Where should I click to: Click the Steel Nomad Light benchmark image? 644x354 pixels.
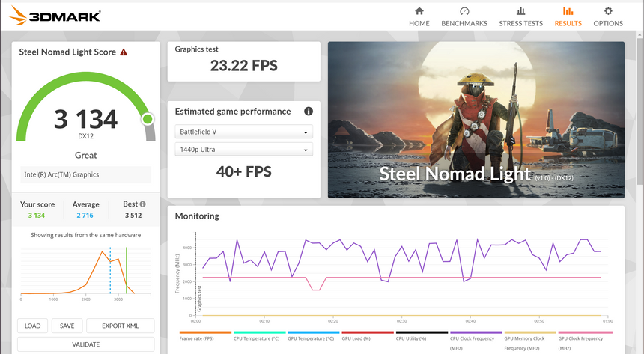(x=476, y=120)
